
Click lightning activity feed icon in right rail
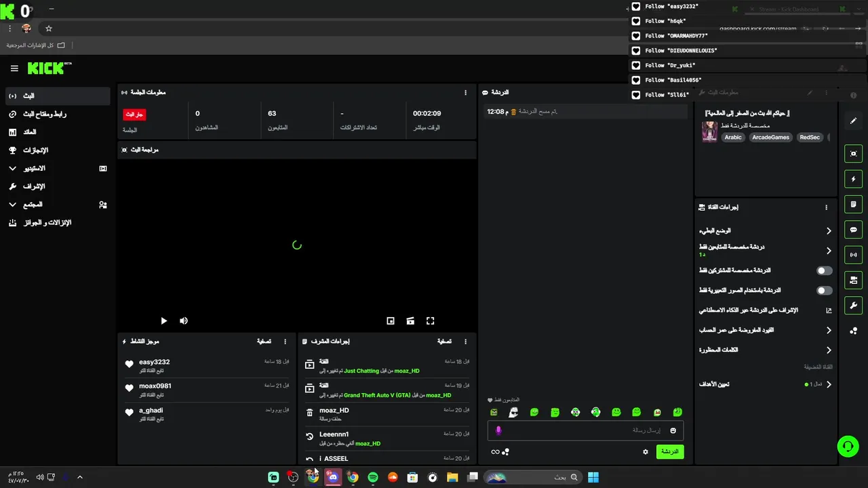[x=853, y=179]
